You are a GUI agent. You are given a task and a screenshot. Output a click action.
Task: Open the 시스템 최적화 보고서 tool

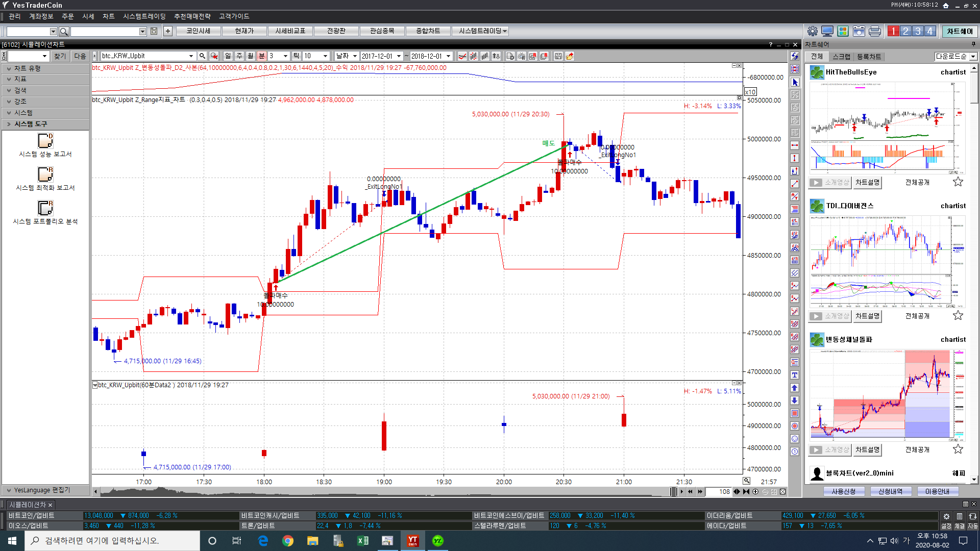point(45,174)
